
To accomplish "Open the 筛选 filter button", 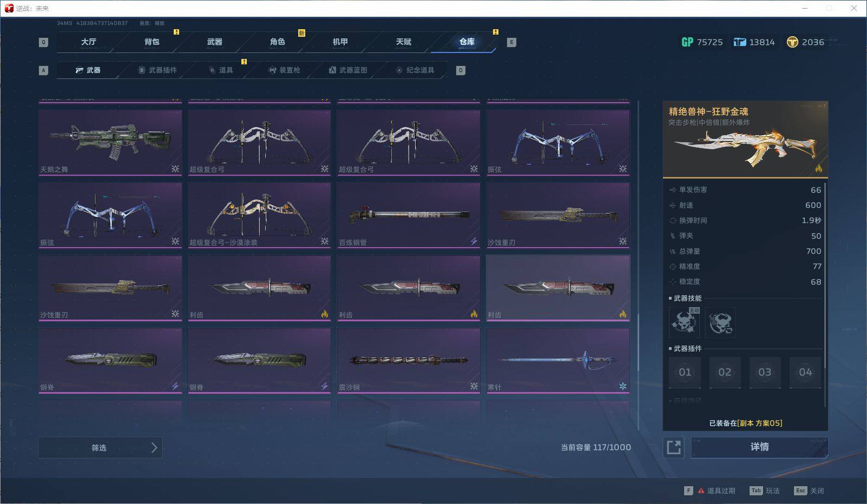I will pos(100,448).
